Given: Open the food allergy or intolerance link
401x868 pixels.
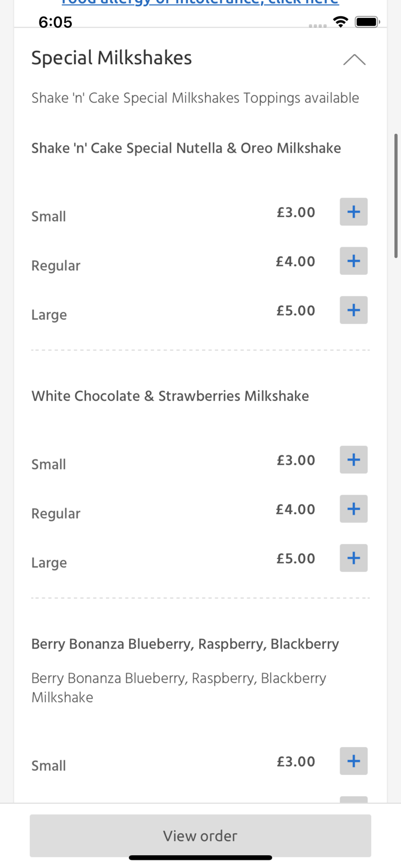Looking at the screenshot, I should (x=200, y=3).
